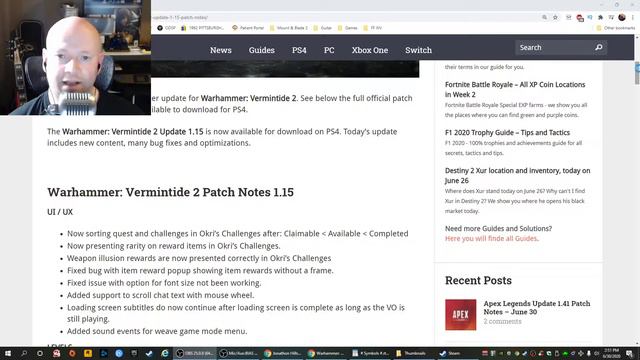Open the Chrome three-dot menu
Screen dimensions: 640x360
(633, 17)
